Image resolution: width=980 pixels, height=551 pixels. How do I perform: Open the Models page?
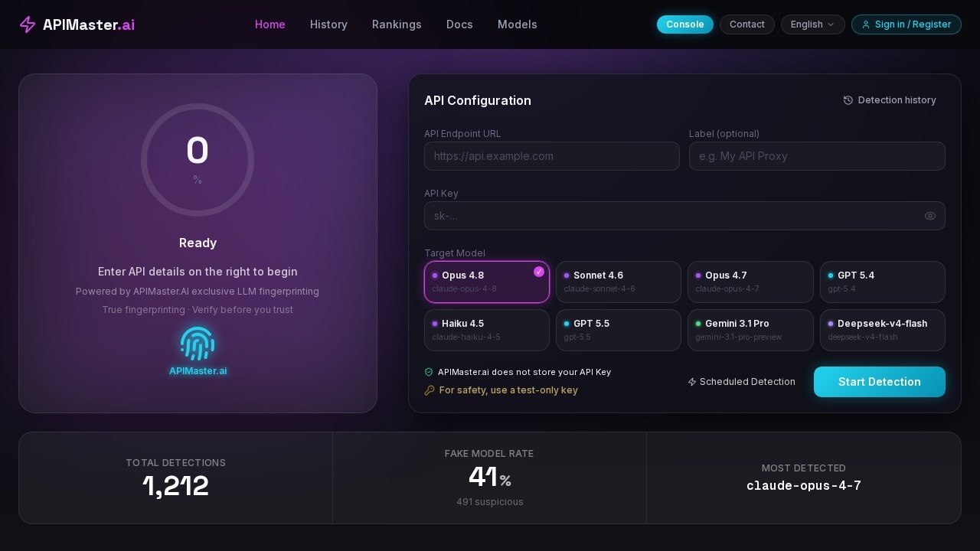tap(518, 24)
